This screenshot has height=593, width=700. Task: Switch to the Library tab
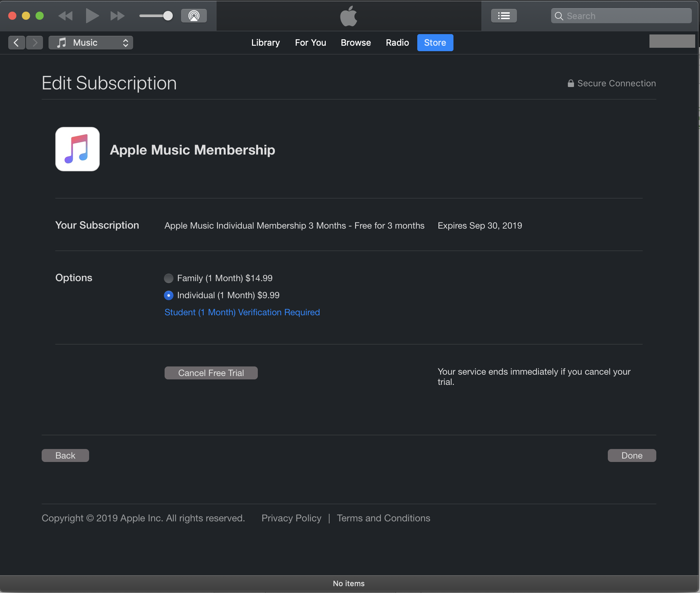pyautogui.click(x=265, y=43)
